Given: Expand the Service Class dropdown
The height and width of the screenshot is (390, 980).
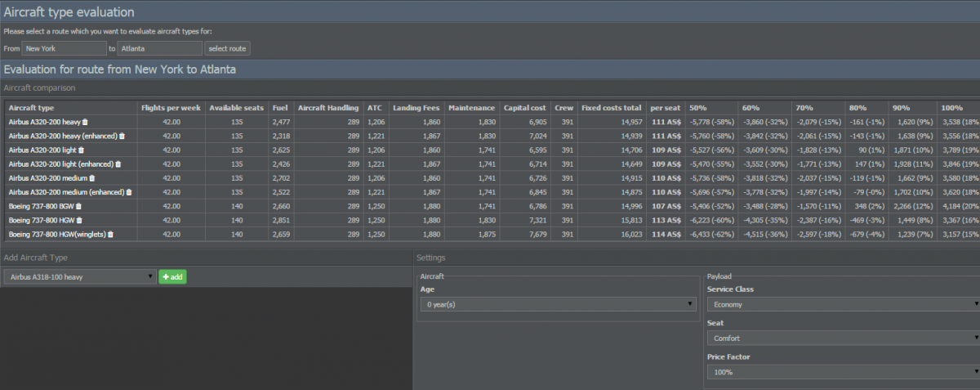Looking at the screenshot, I should 844,304.
